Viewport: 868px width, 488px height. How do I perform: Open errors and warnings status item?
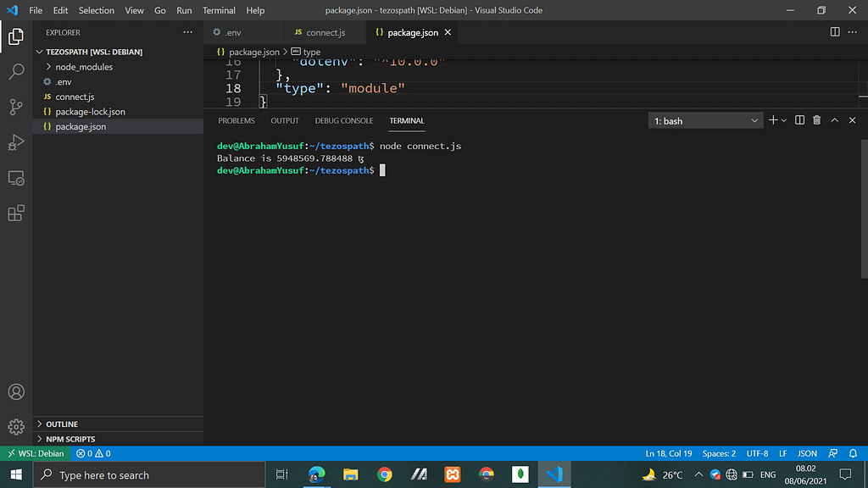[x=93, y=454]
